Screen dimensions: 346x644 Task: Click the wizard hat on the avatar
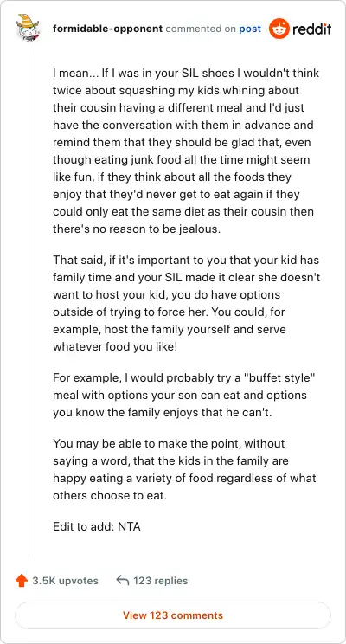(x=28, y=20)
